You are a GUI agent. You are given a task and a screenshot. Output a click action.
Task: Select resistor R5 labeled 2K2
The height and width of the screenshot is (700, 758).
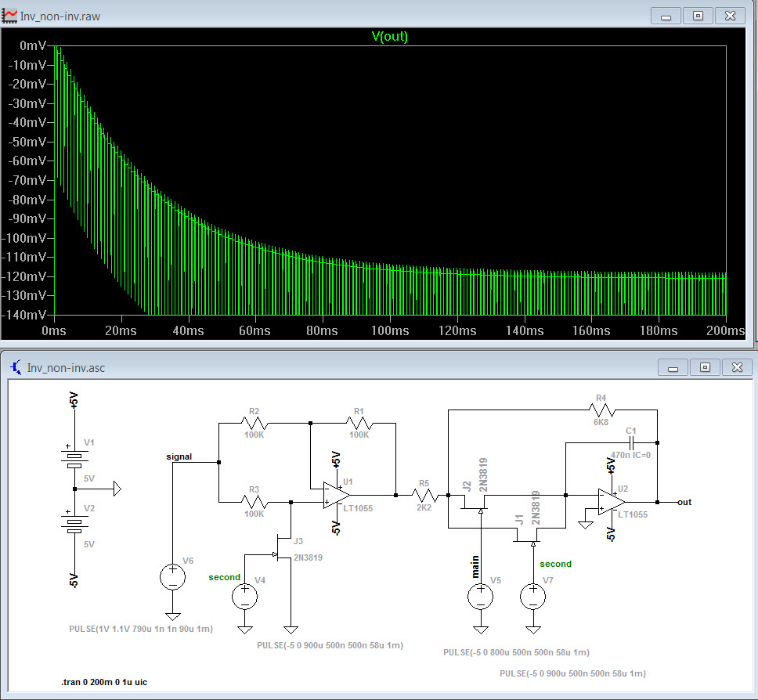click(x=424, y=495)
